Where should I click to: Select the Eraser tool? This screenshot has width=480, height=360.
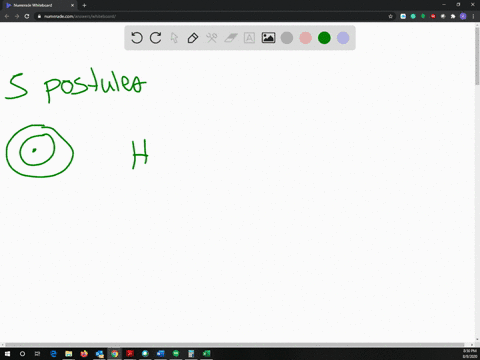click(x=231, y=38)
